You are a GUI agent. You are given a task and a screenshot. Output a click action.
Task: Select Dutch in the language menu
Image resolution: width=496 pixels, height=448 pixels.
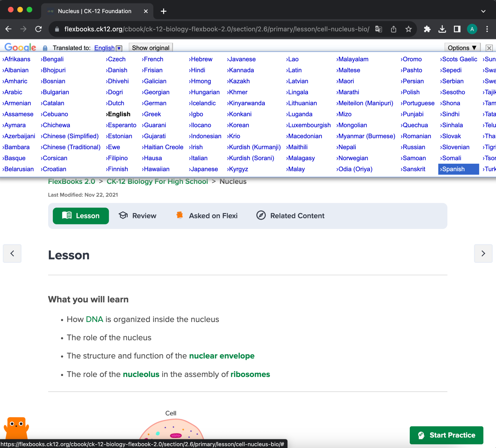pyautogui.click(x=115, y=103)
